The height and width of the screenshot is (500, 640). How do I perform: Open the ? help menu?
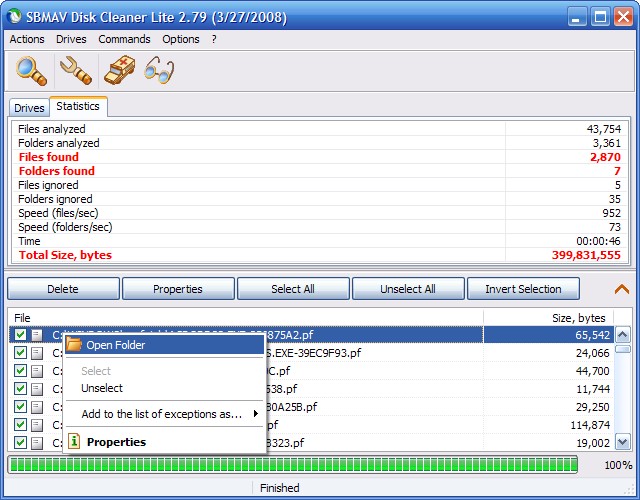214,39
